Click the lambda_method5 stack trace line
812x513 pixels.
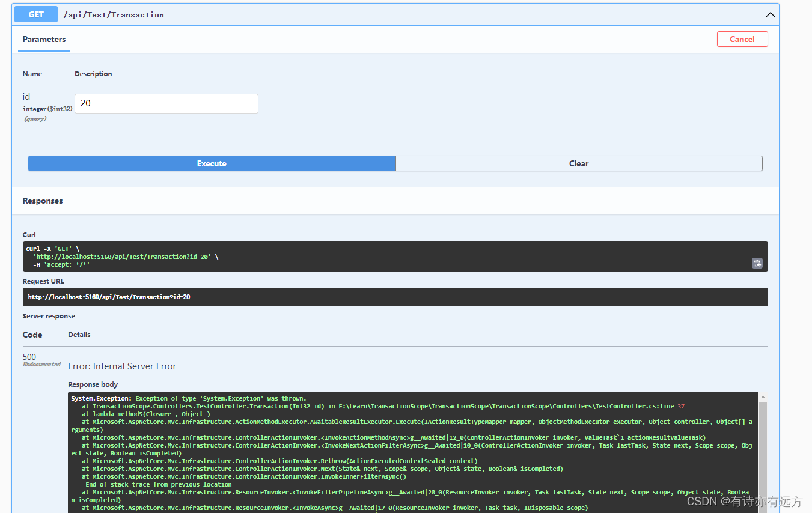pyautogui.click(x=146, y=414)
